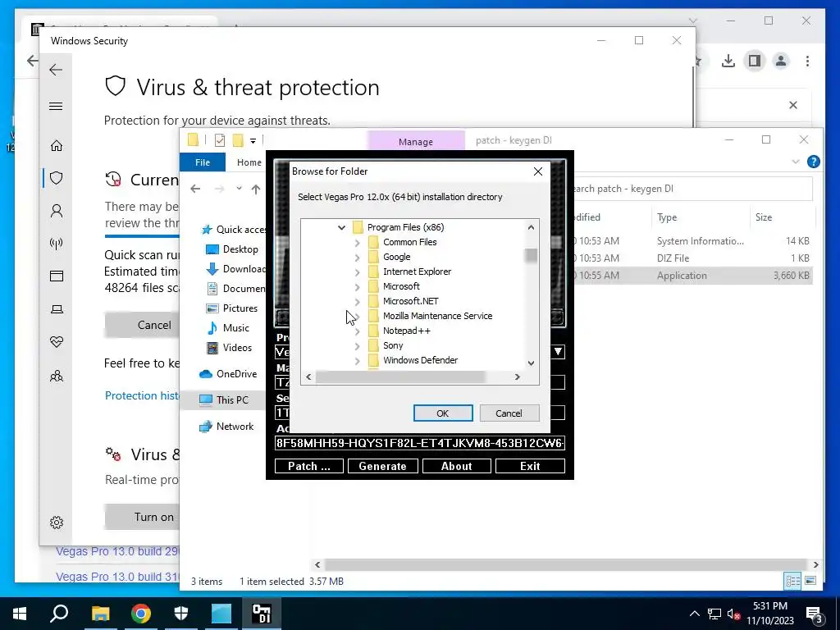840x630 pixels.
Task: Open Firewall & network protection icon
Action: pyautogui.click(x=57, y=244)
